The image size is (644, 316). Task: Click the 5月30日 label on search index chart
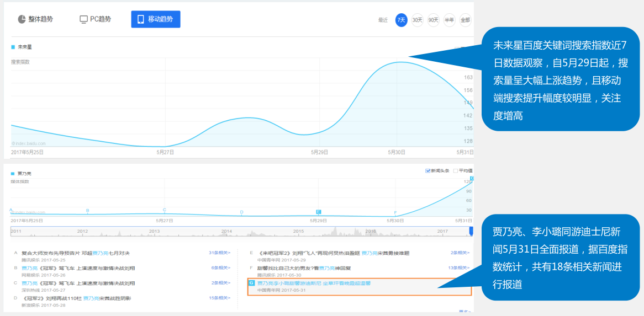pyautogui.click(x=397, y=152)
